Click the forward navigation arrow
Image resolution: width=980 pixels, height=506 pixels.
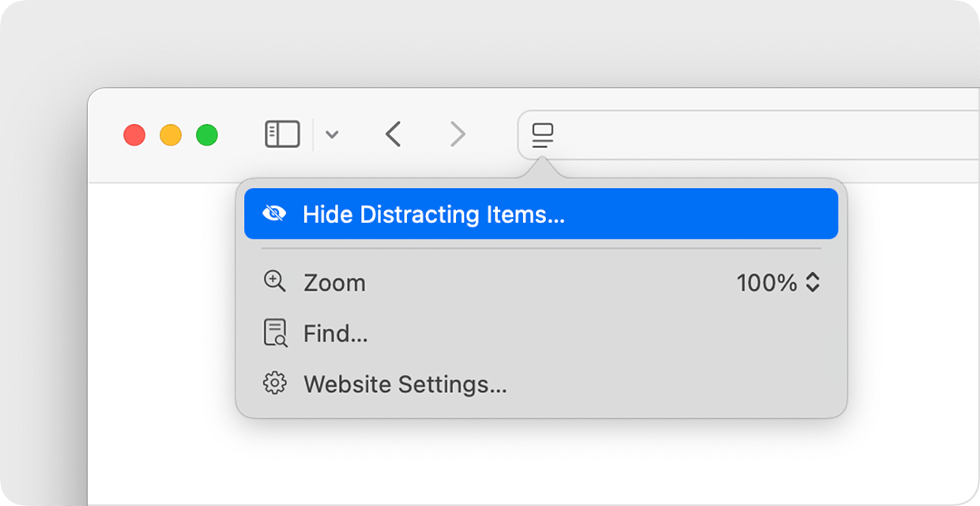(458, 134)
